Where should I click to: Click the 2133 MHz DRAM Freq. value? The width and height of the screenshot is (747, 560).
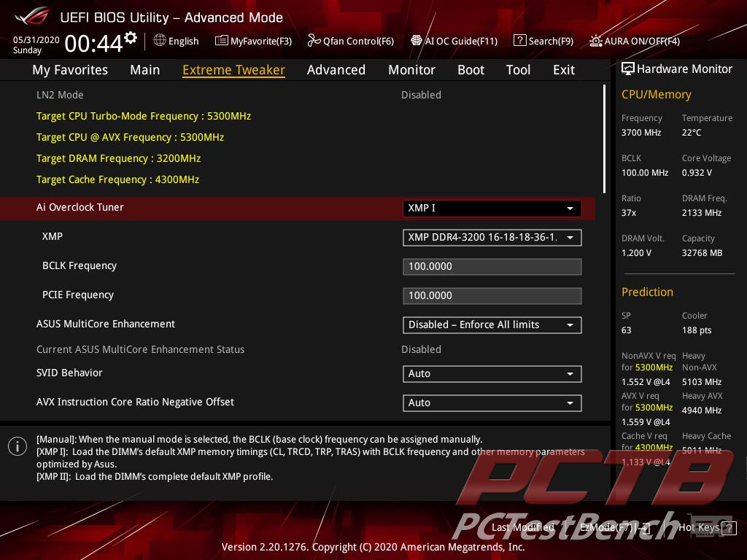pyautogui.click(x=701, y=213)
